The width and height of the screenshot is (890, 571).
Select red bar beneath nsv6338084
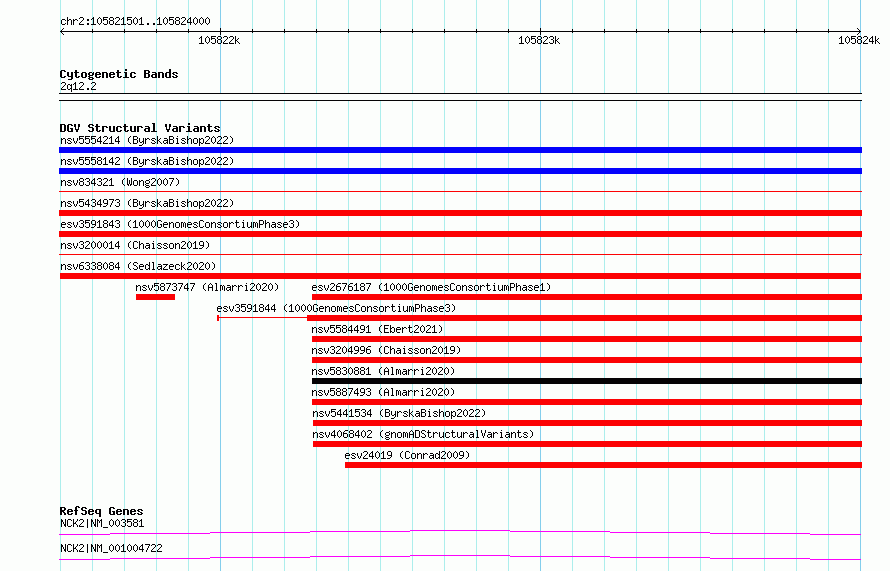460,276
